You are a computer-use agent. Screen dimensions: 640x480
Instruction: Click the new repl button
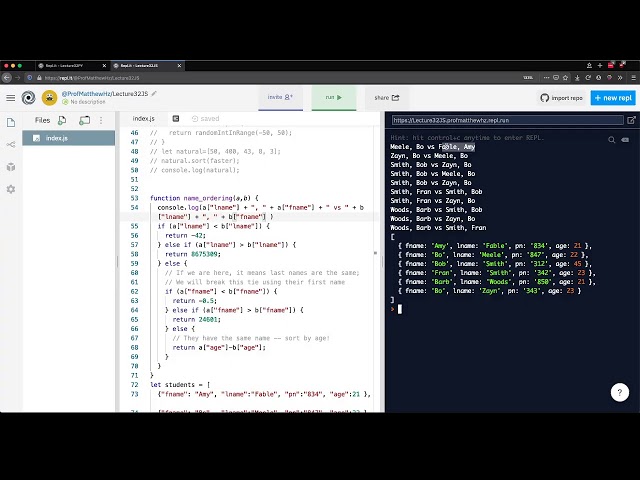coord(612,98)
